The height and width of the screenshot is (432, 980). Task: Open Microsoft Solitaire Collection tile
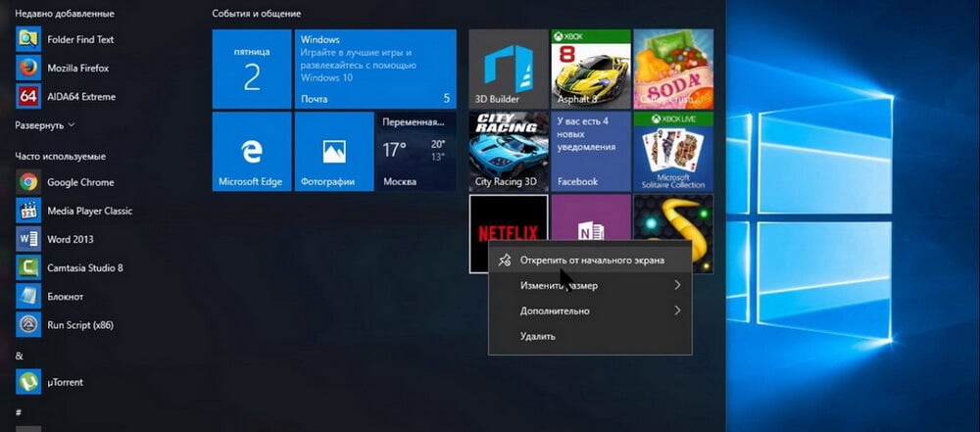coord(673,151)
